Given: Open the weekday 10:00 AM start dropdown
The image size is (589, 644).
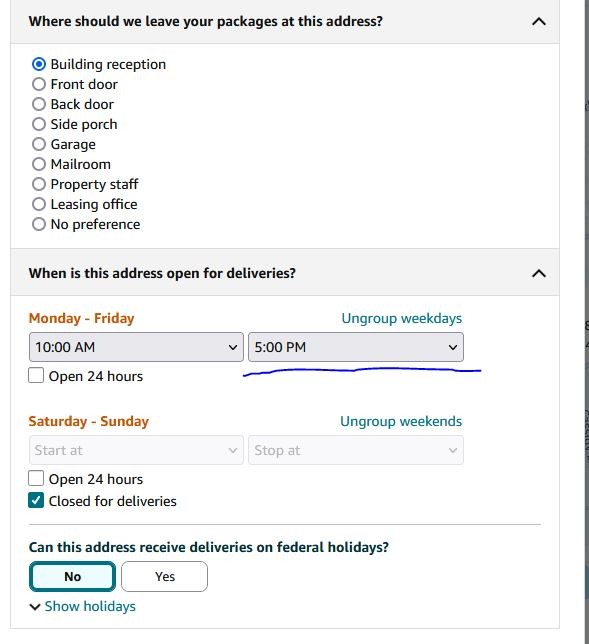Looking at the screenshot, I should point(136,347).
